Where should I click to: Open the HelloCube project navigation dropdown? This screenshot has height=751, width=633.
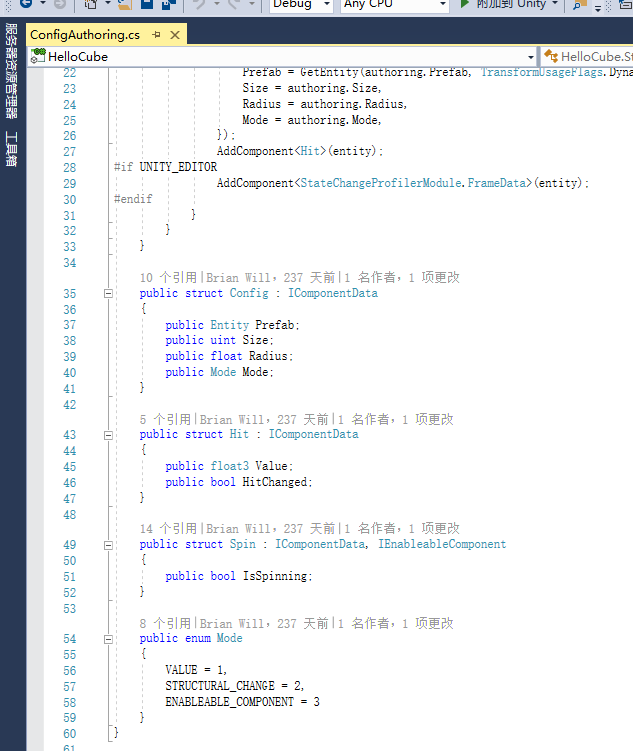pos(283,57)
